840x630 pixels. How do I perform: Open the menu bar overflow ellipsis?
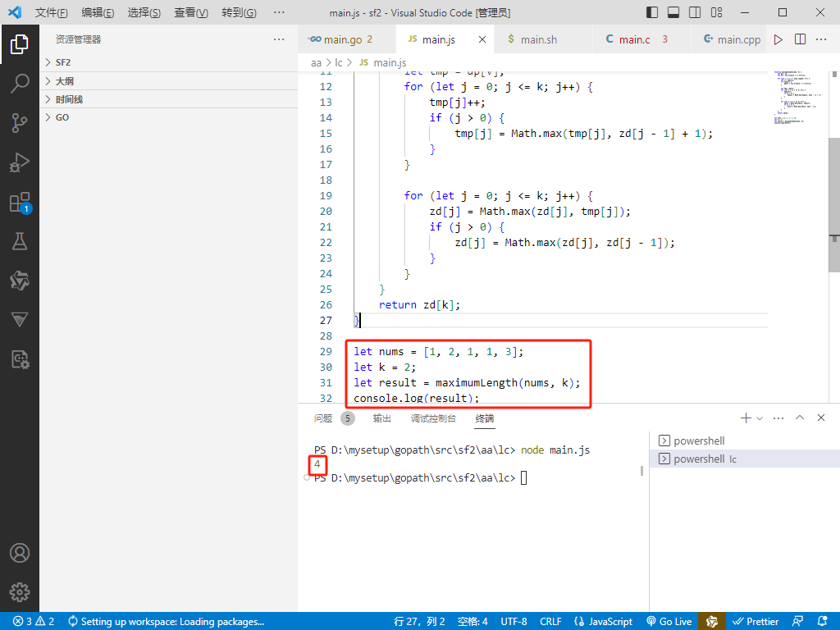pos(279,12)
